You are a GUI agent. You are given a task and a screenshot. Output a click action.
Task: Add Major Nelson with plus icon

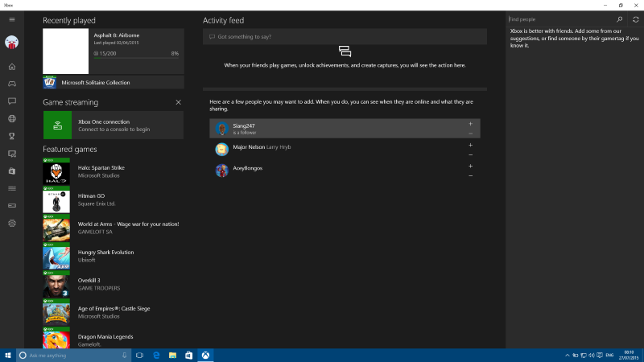(x=471, y=145)
